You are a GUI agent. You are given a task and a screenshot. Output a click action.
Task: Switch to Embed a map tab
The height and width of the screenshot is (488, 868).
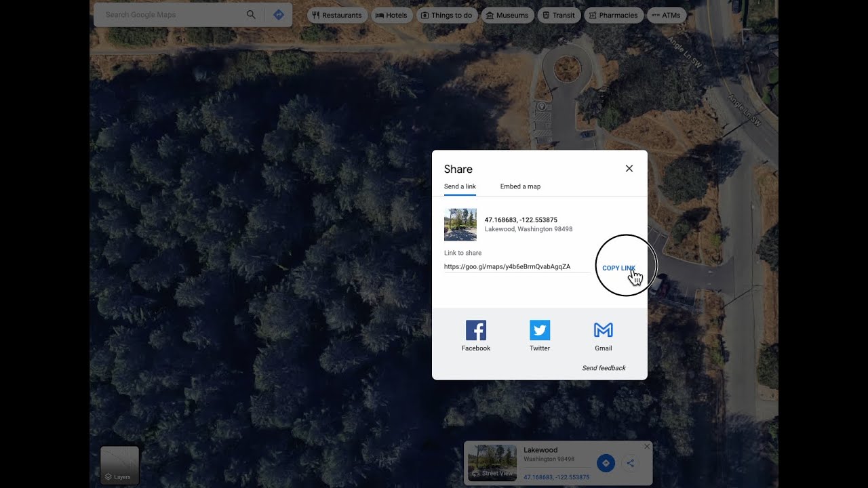coord(520,186)
